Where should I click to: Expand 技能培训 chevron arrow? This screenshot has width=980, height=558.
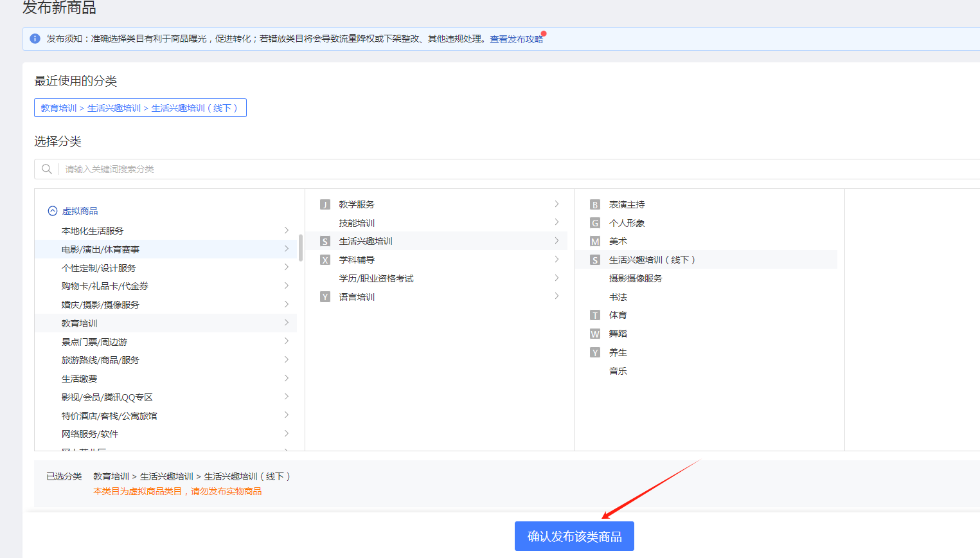557,222
